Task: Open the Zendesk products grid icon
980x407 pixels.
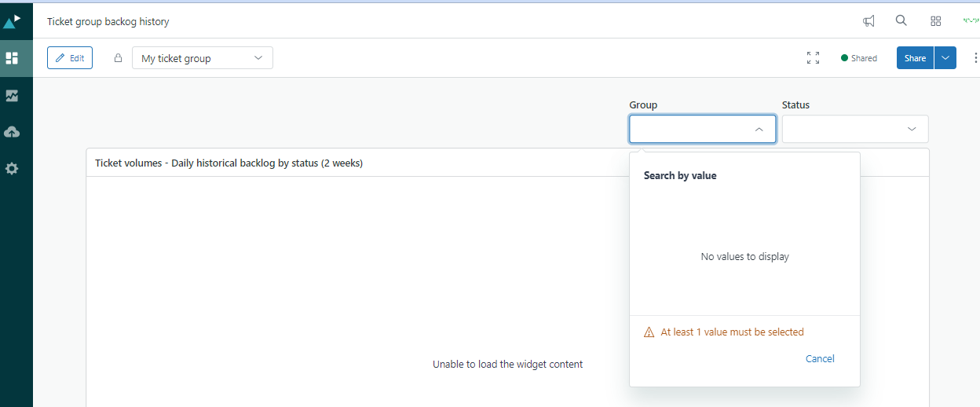Action: click(935, 21)
